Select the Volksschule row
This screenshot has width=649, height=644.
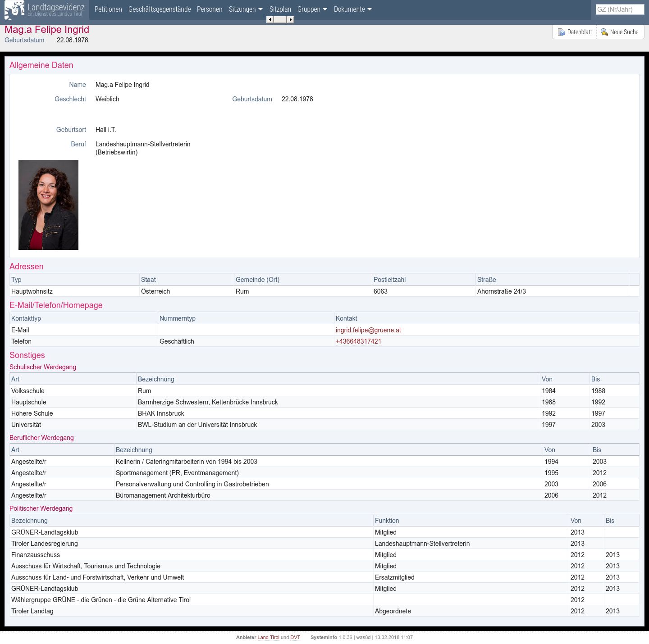click(x=324, y=391)
